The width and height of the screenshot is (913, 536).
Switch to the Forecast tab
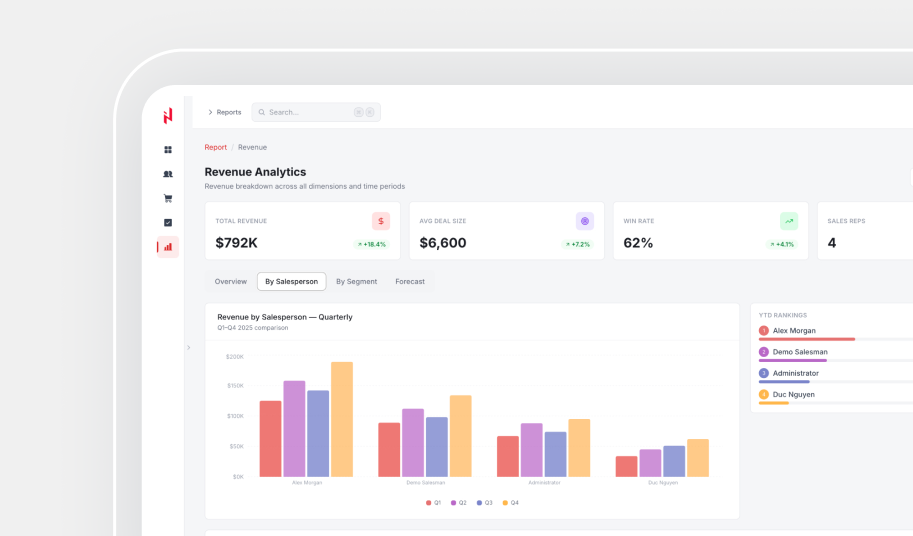(x=410, y=282)
